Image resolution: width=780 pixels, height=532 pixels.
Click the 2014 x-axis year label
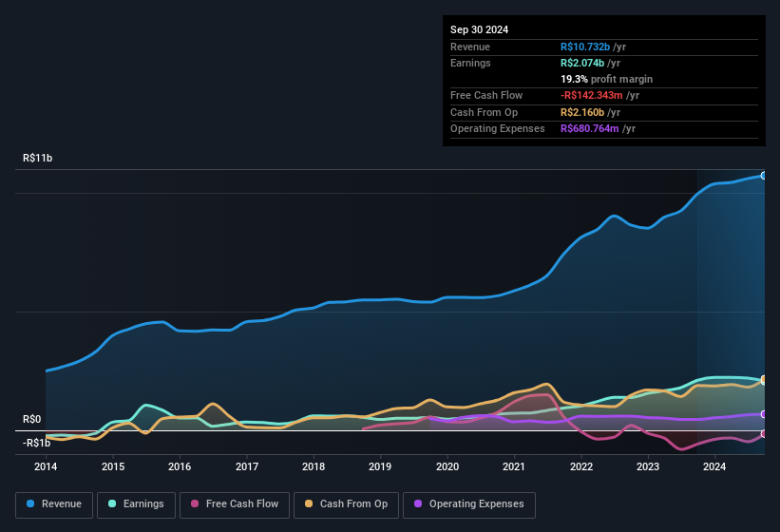tap(46, 466)
